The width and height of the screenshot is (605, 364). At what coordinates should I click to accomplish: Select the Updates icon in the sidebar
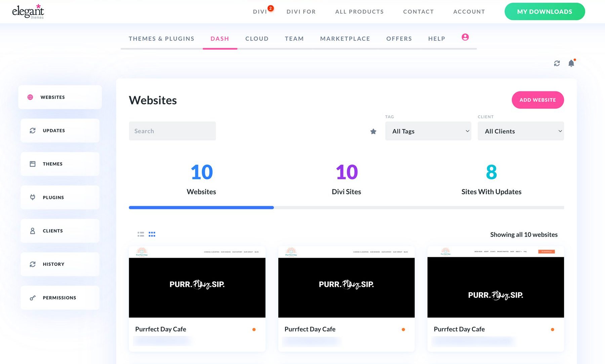point(32,130)
